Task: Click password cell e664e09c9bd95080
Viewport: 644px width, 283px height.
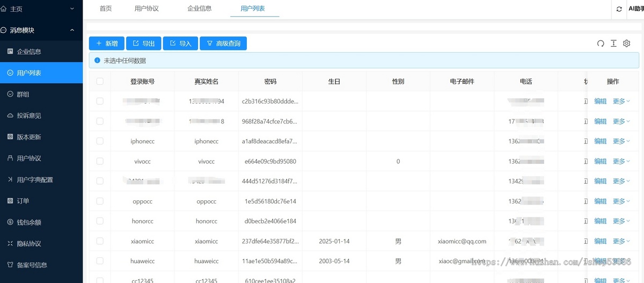Action: (x=270, y=161)
